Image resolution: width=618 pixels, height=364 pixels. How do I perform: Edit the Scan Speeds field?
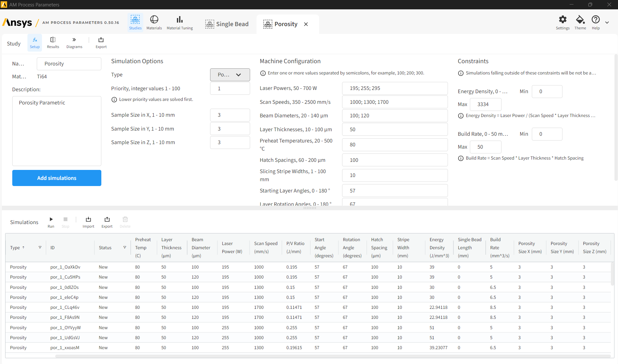click(x=395, y=102)
